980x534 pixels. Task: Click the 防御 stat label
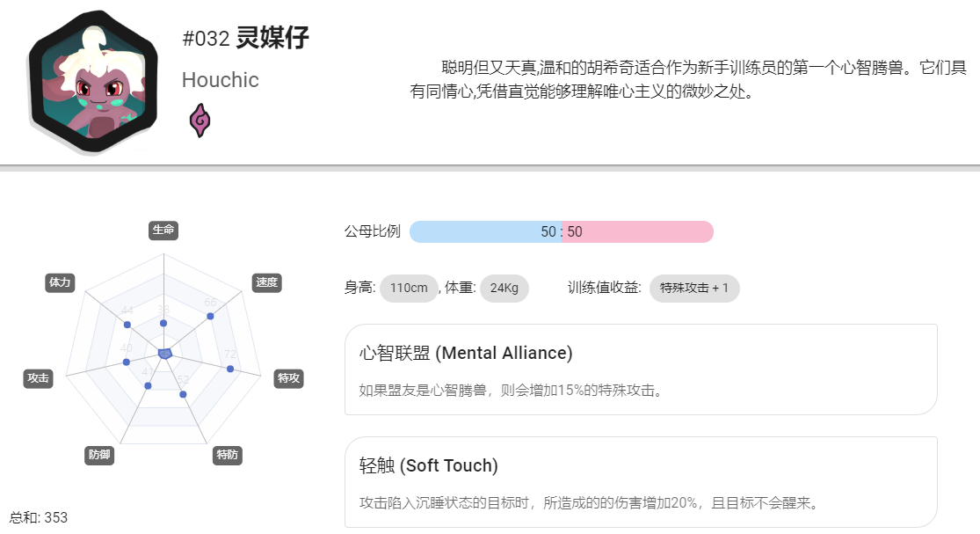(x=99, y=455)
